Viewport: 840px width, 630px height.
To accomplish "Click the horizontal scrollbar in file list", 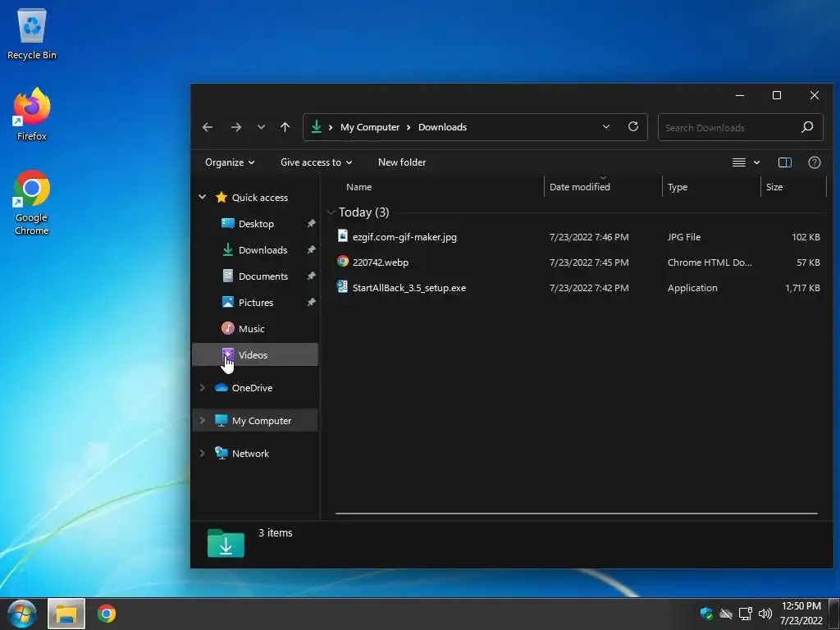I will [577, 514].
